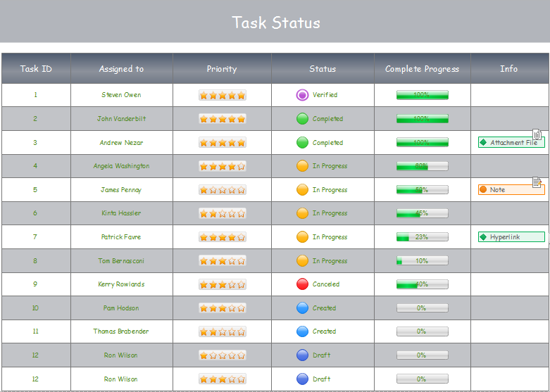Select Kinta Hassler's orange In Progress icon

302,213
